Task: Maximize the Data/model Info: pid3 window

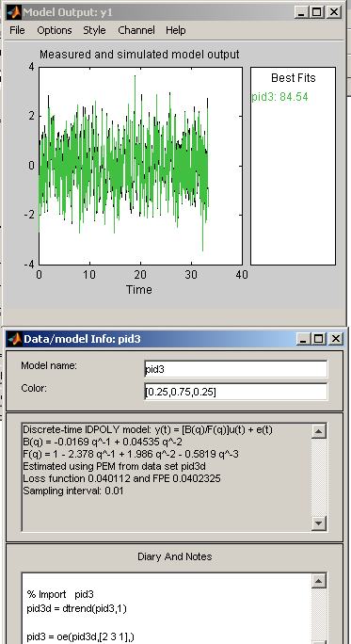Action: point(319,339)
